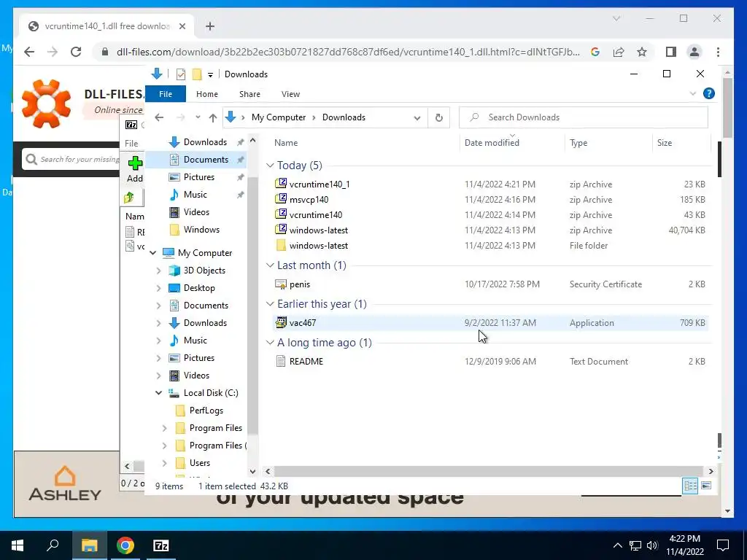Click the Properties quick access toolbar icon
Screen dimensions: 747x560
181,74
